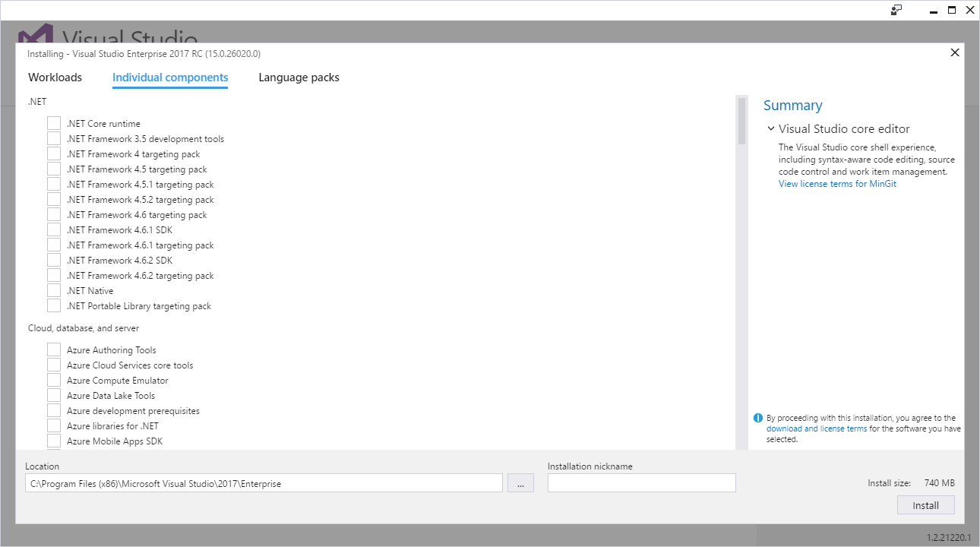Viewport: 980px width, 547px height.
Task: Enable .NET Framework 4 targeting pack
Action: (x=54, y=153)
